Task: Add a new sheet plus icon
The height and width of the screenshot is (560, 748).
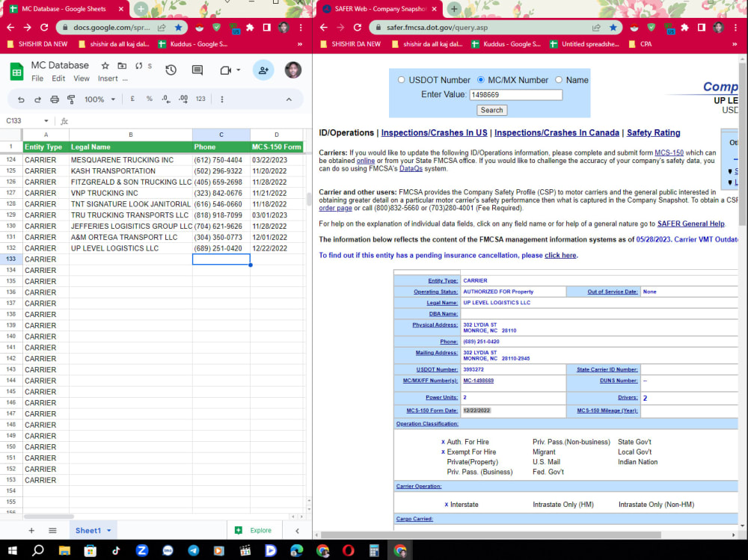Action: click(31, 530)
